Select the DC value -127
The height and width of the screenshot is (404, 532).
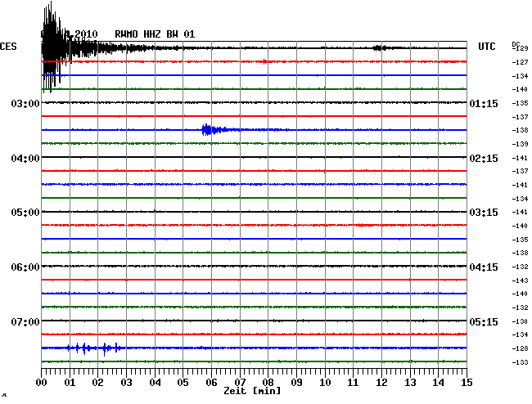[520, 62]
